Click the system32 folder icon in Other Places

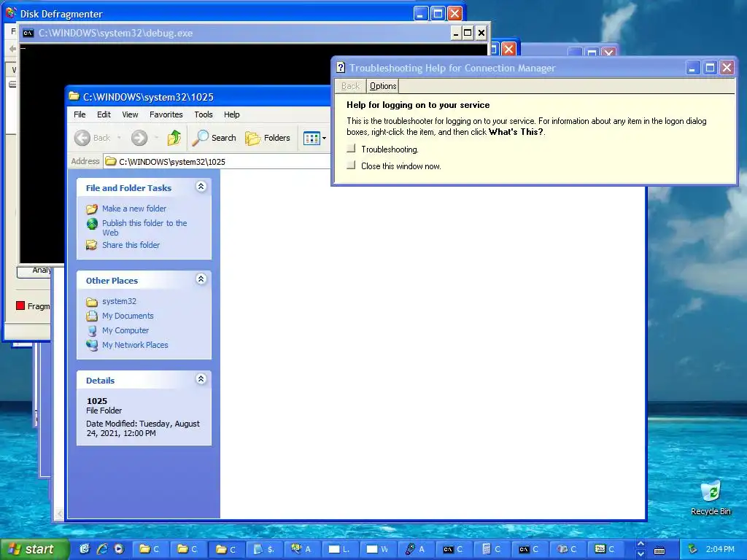click(x=92, y=301)
